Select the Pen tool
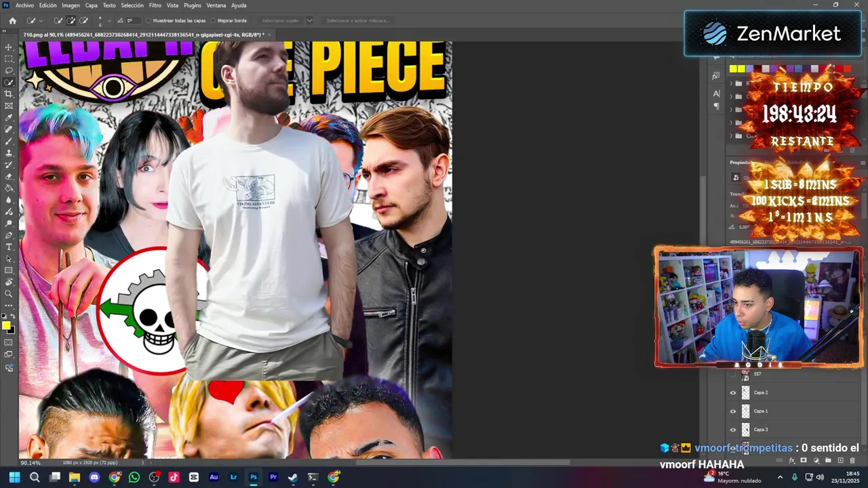Viewport: 868px width, 488px height. point(9,235)
